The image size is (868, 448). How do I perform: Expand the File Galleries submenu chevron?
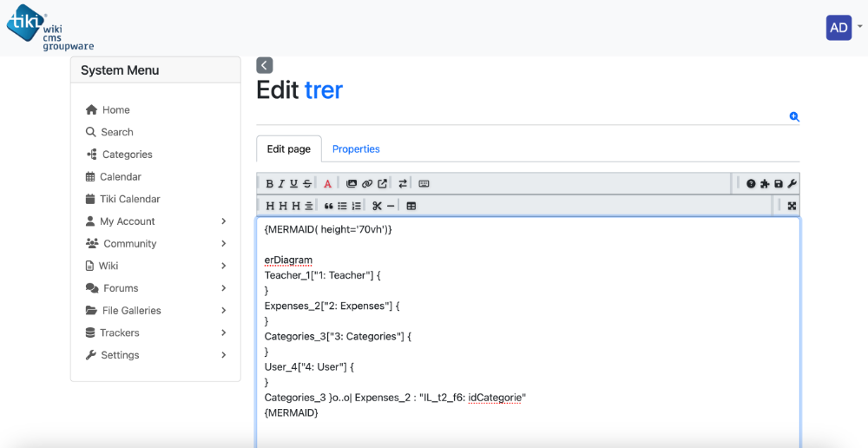tap(224, 311)
